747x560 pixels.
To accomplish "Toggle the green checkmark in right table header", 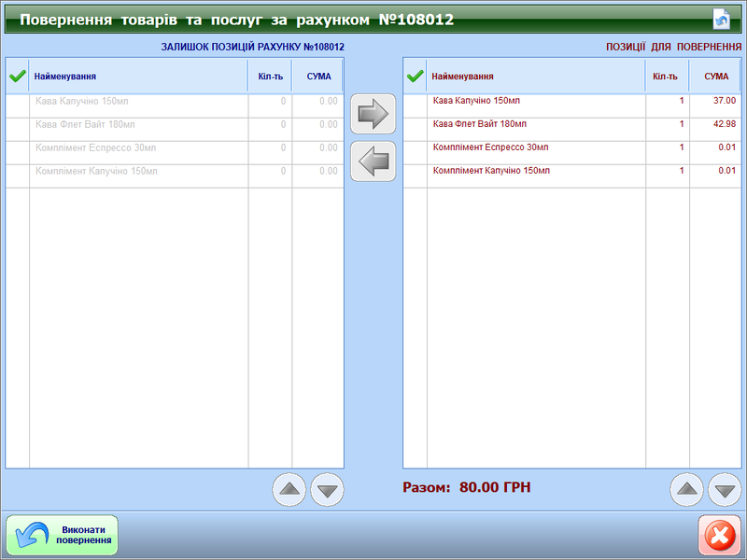I will [x=415, y=77].
